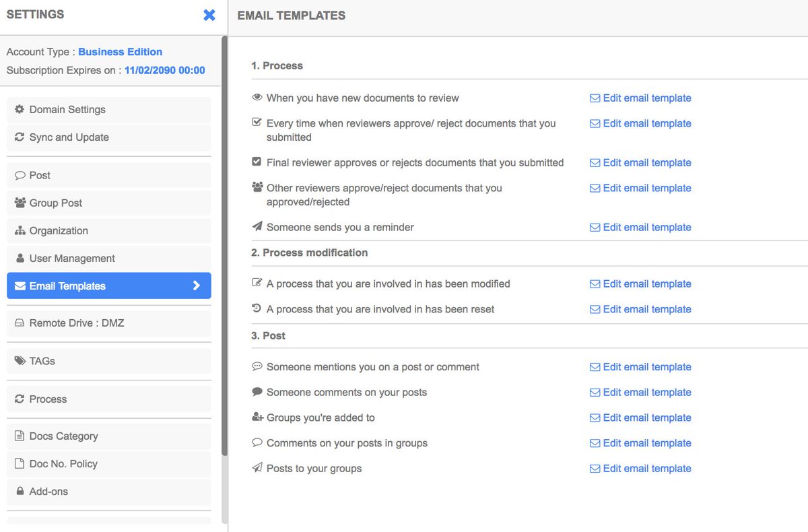Screen dimensions: 808x532
Task: Click the group icon beside other reviewers row
Action: point(257,188)
